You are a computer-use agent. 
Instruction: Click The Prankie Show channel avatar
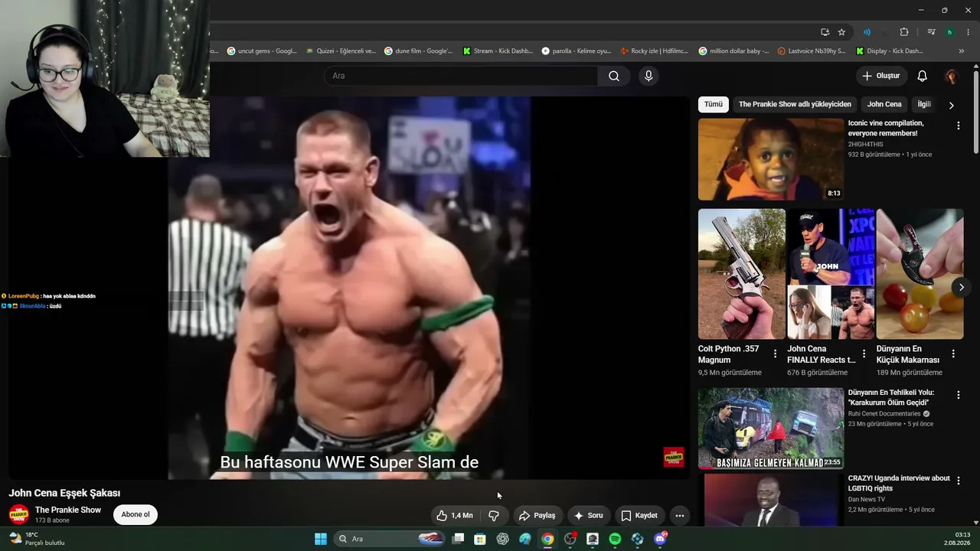coord(19,514)
